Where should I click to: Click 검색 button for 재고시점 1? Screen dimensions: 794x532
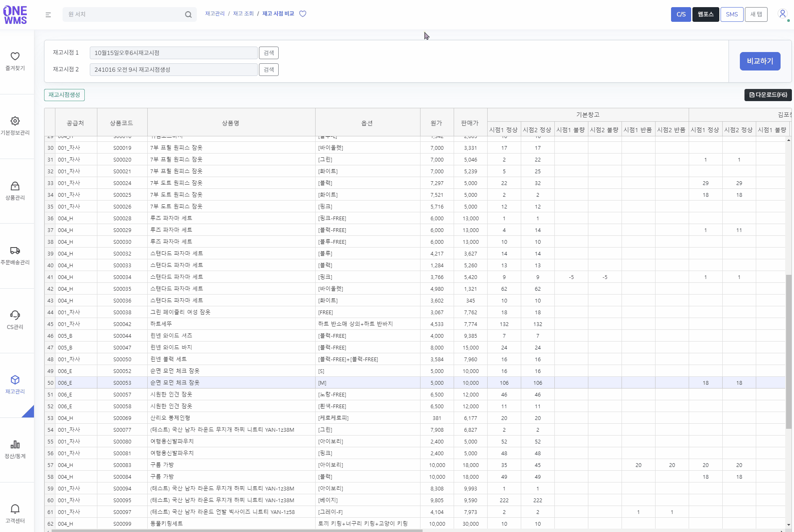269,53
